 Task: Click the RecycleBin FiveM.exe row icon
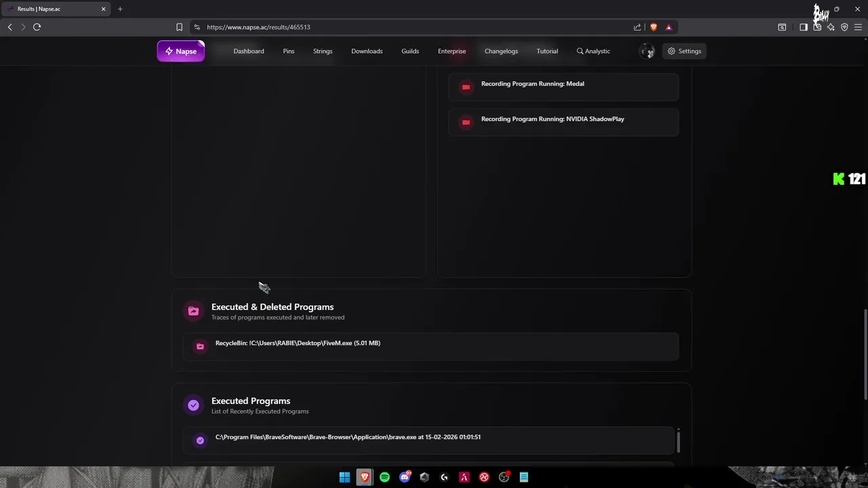[x=200, y=346]
